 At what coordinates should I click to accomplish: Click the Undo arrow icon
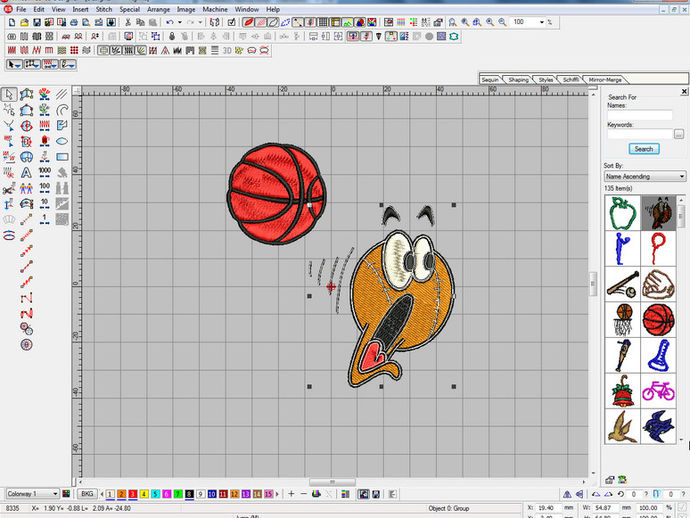pyautogui.click(x=170, y=22)
